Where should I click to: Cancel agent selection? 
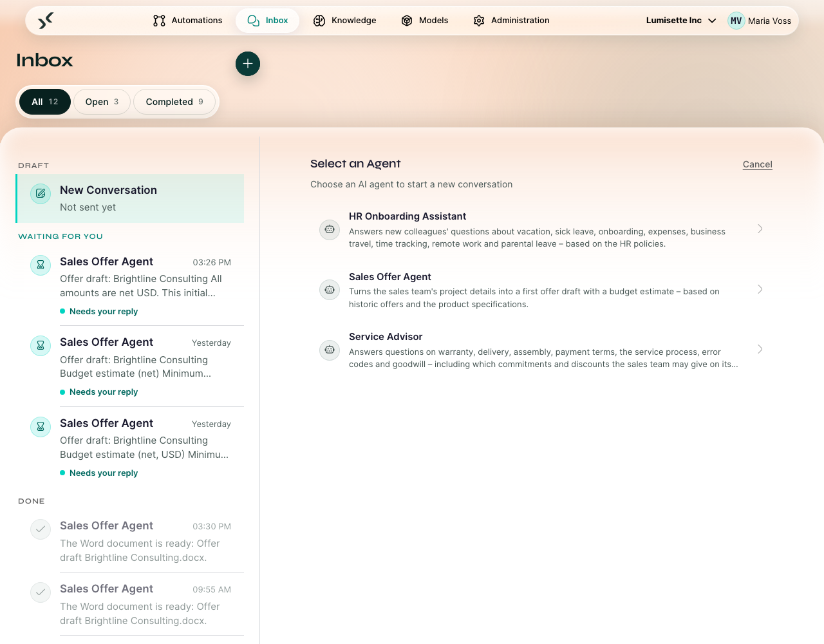[758, 164]
